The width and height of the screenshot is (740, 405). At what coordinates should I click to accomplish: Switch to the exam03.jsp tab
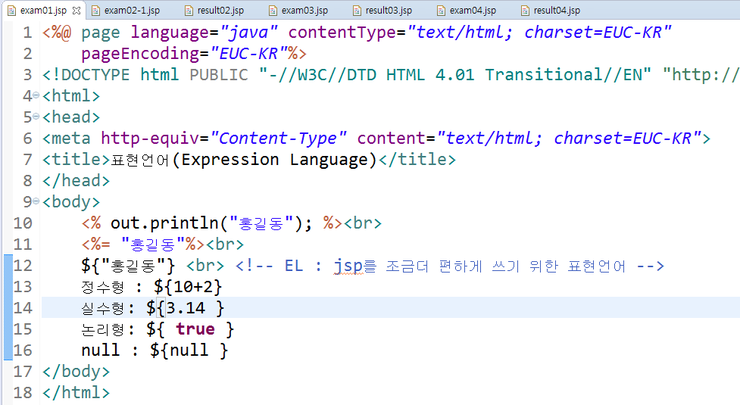click(298, 10)
